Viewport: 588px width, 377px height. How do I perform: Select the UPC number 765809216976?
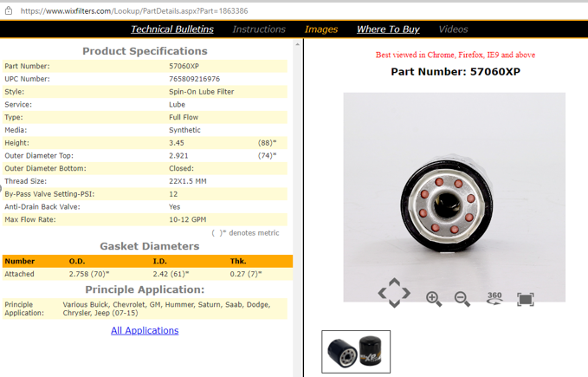[x=194, y=79]
